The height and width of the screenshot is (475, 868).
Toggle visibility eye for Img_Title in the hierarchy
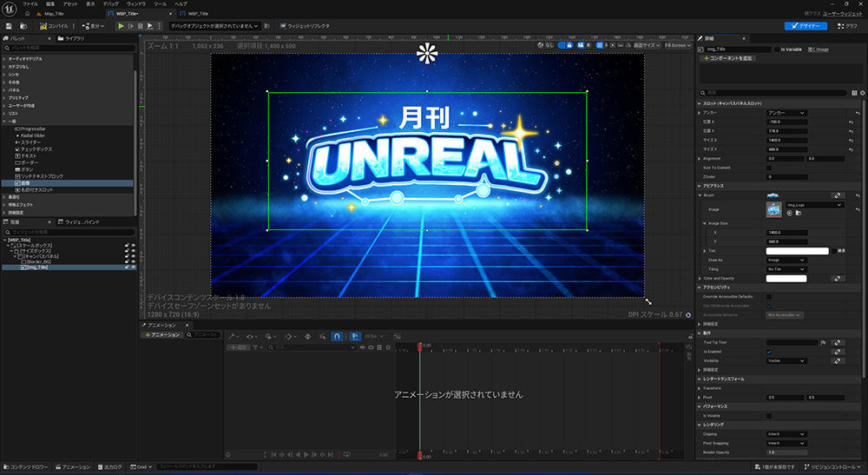[x=133, y=267]
